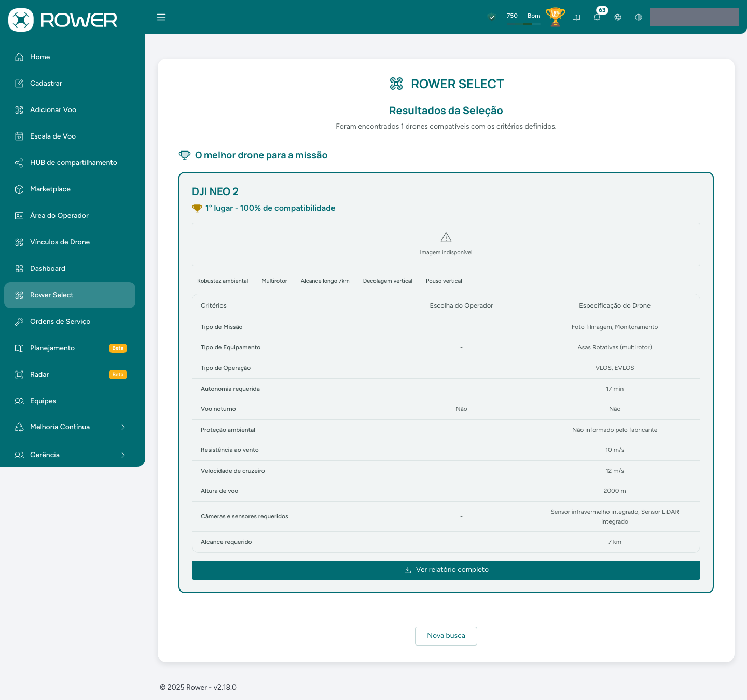Open HUB de compartilhamento

(x=70, y=163)
